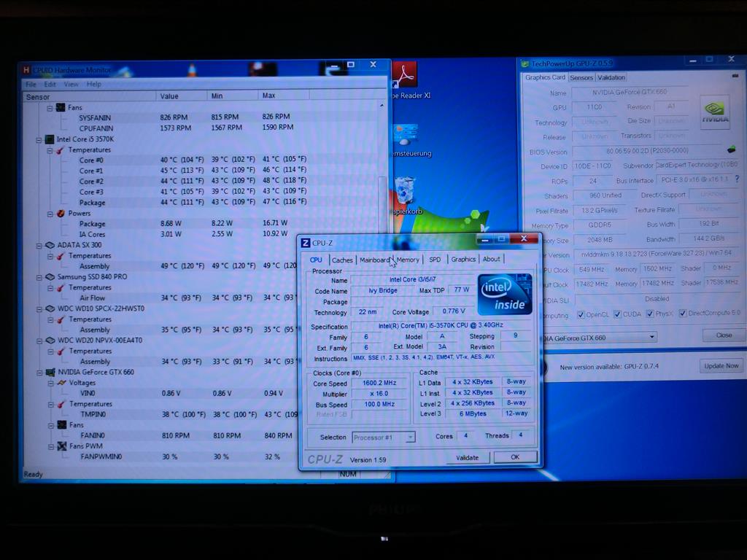Click the NVIDIA GeForce GTX 660 card icon
Viewport: 747px width, 560px height.
50,373
